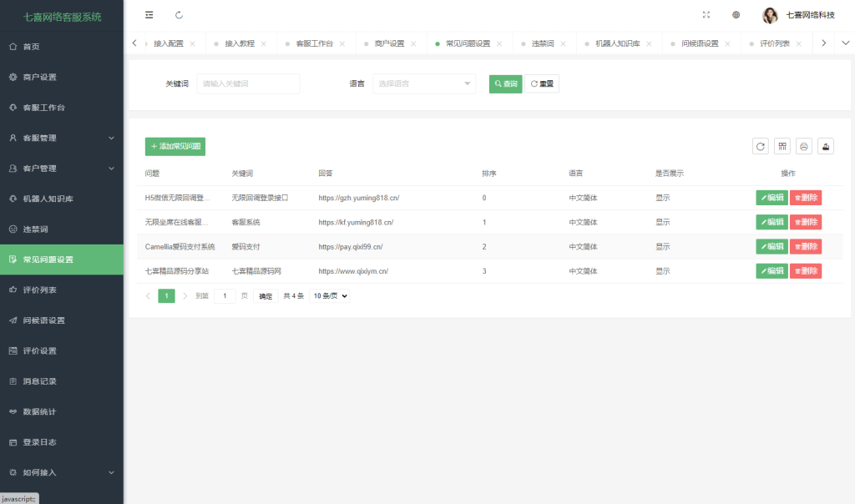Open the language globe icon

point(736,14)
